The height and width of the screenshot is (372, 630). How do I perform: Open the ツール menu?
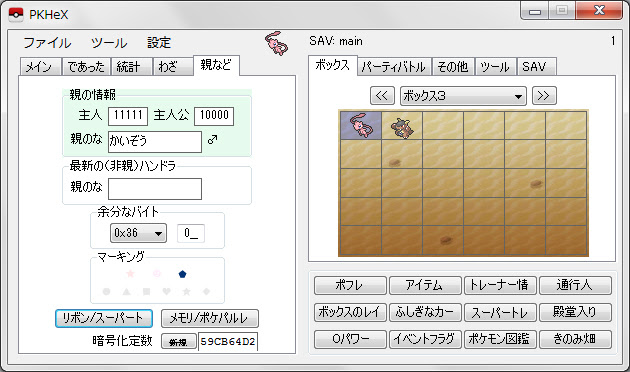(x=109, y=43)
